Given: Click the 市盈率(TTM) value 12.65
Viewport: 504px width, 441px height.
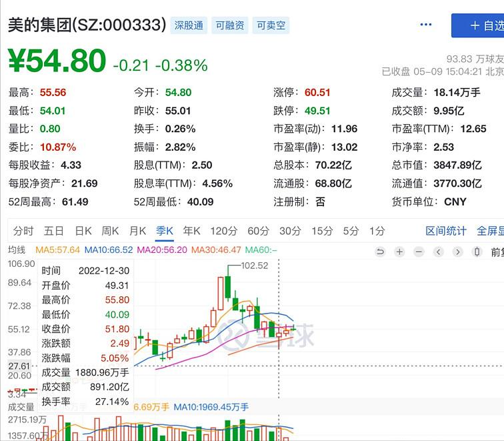Looking at the screenshot, I should click(473, 129).
